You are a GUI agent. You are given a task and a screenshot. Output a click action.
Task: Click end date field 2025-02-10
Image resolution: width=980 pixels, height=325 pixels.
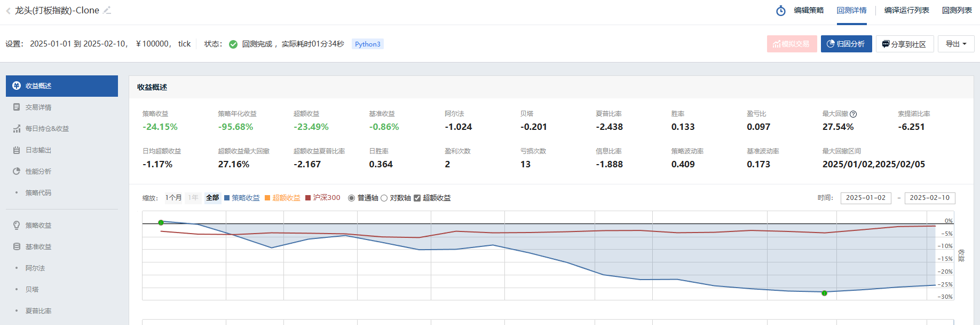[930, 198]
